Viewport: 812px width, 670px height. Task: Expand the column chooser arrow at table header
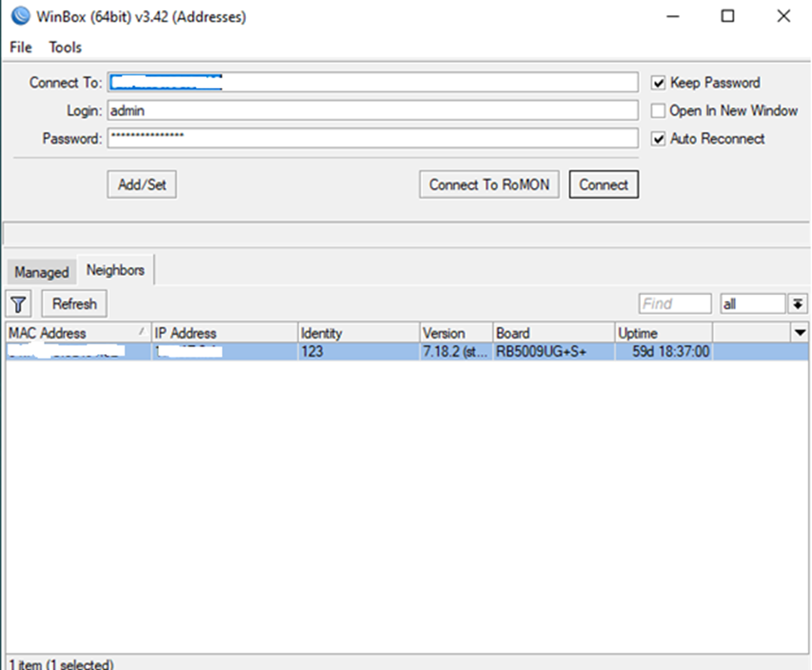pos(800,333)
